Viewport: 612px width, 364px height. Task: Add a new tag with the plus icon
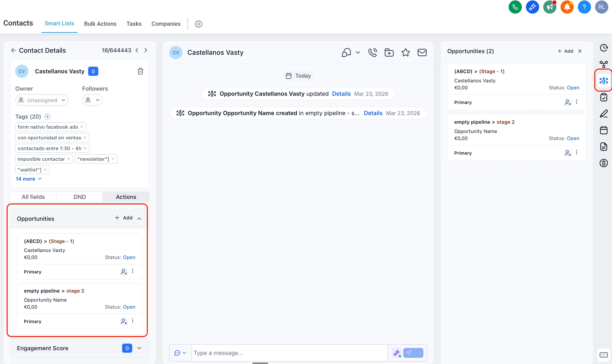pyautogui.click(x=47, y=116)
